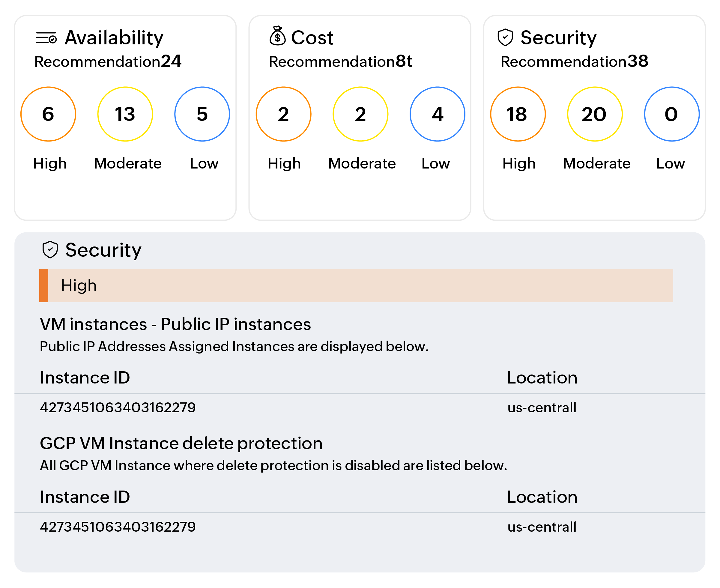Screen dimensions: 720x588
Task: Select Security High circle showing 18
Action: 518,114
